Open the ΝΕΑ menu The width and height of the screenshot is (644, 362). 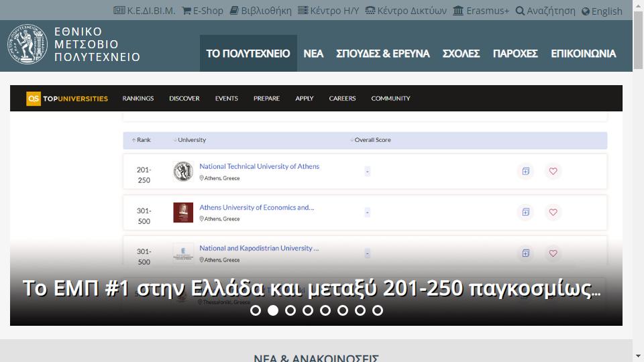[x=313, y=54]
